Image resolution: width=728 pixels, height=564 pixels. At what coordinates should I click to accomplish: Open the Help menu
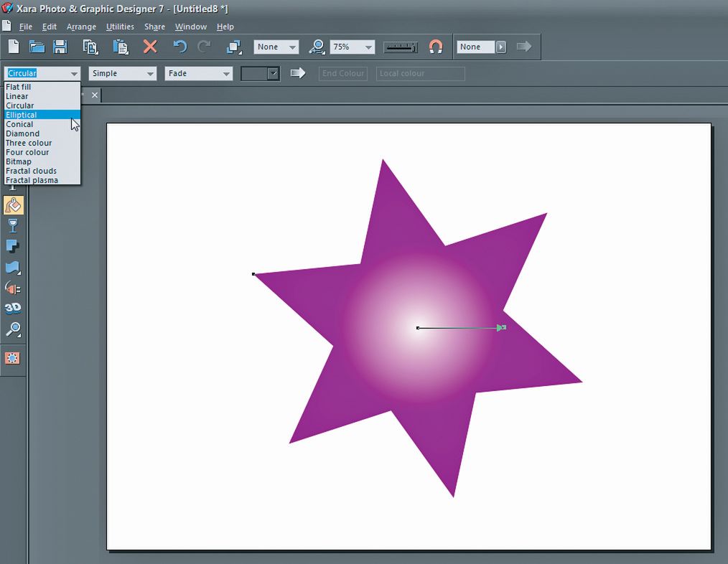pyautogui.click(x=225, y=27)
